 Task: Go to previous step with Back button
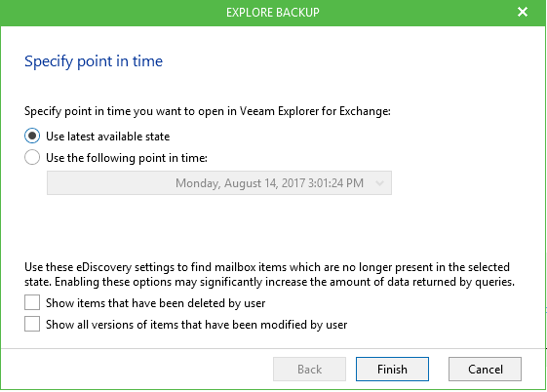click(309, 369)
